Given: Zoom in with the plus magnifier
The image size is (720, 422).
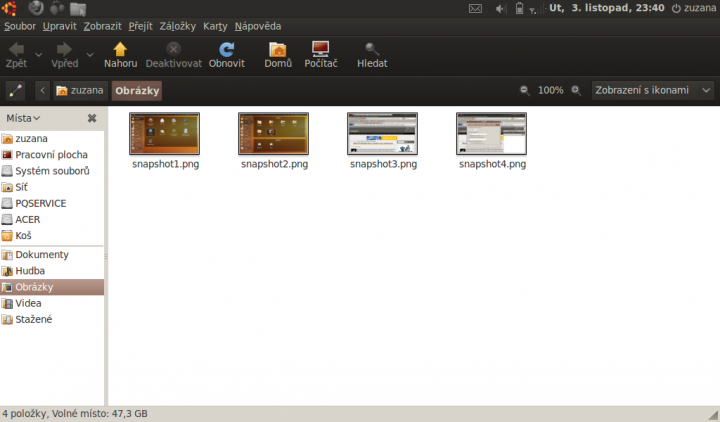Looking at the screenshot, I should coord(576,90).
